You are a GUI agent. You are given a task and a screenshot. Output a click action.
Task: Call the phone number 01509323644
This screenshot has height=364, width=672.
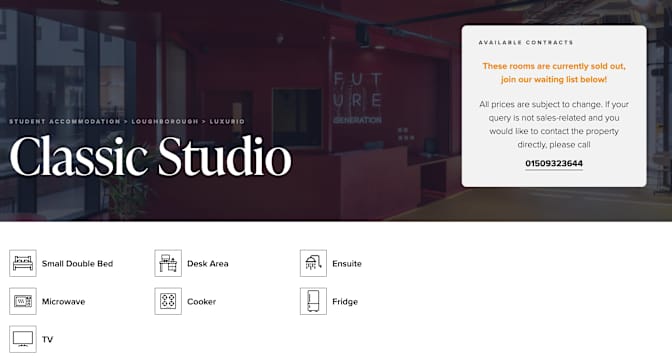tap(554, 163)
